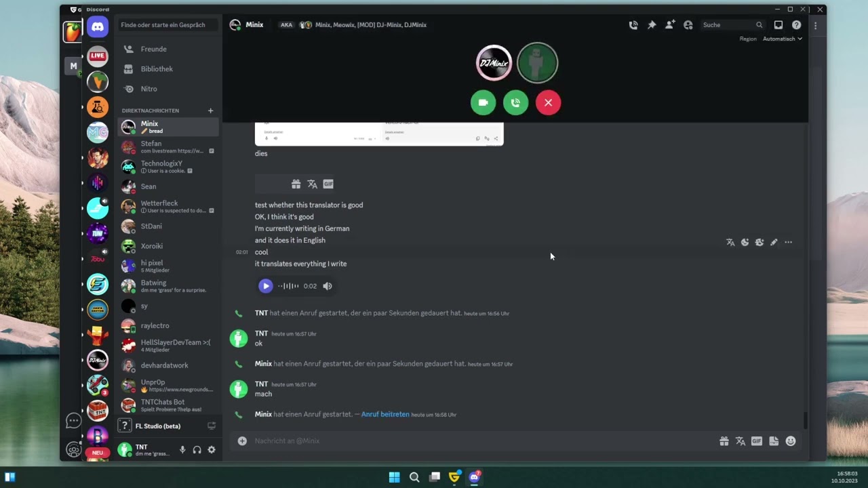This screenshot has height=488, width=868.
Task: Show user profile icon in header
Action: click(x=688, y=25)
